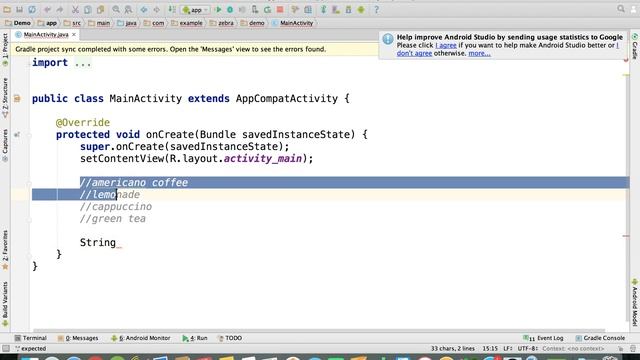Open the Terminal tool window
The height and width of the screenshot is (360, 640).
(x=31, y=338)
